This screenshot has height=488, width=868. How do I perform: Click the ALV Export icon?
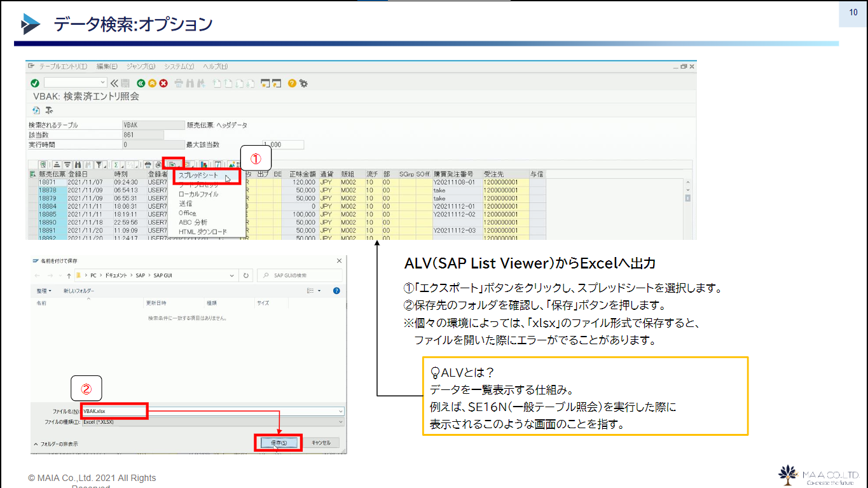tap(172, 164)
